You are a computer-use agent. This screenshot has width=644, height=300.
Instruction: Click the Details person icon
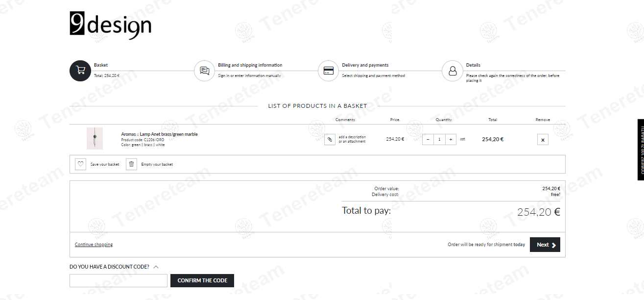coord(453,71)
